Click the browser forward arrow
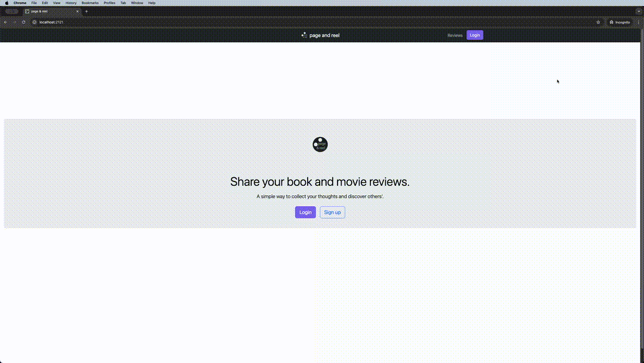Image resolution: width=644 pixels, height=363 pixels. pyautogui.click(x=14, y=22)
